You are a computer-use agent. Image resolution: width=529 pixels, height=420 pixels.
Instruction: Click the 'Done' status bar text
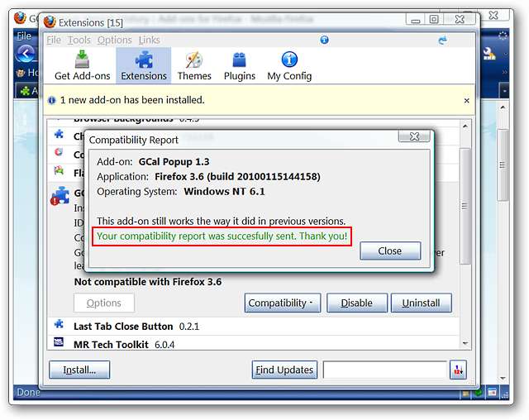point(28,392)
